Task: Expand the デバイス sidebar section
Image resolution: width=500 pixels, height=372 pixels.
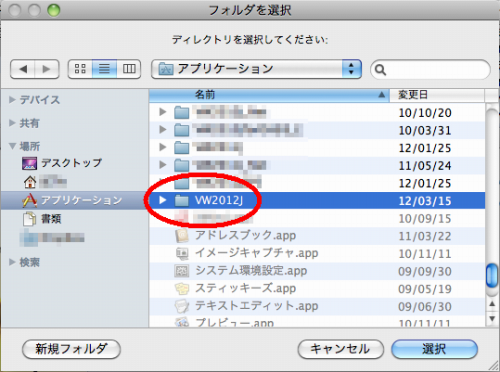Action: [x=12, y=99]
